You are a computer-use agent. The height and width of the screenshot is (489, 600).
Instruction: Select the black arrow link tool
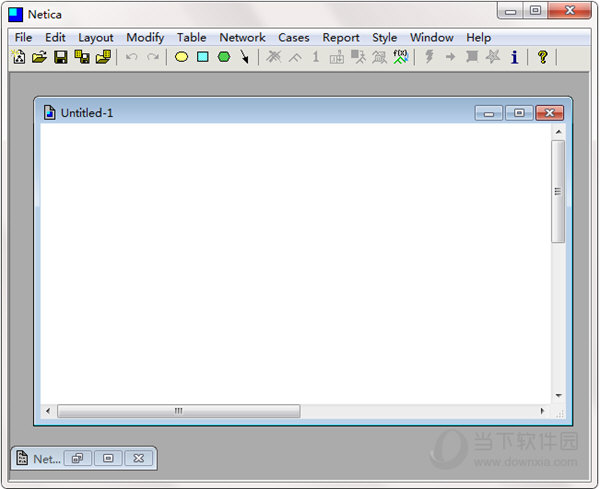click(244, 57)
